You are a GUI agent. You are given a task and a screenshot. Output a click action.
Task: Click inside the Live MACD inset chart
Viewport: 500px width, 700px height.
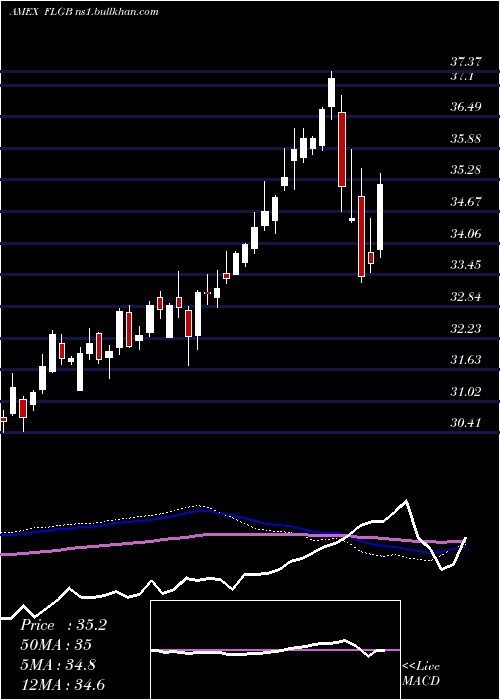pos(275,650)
